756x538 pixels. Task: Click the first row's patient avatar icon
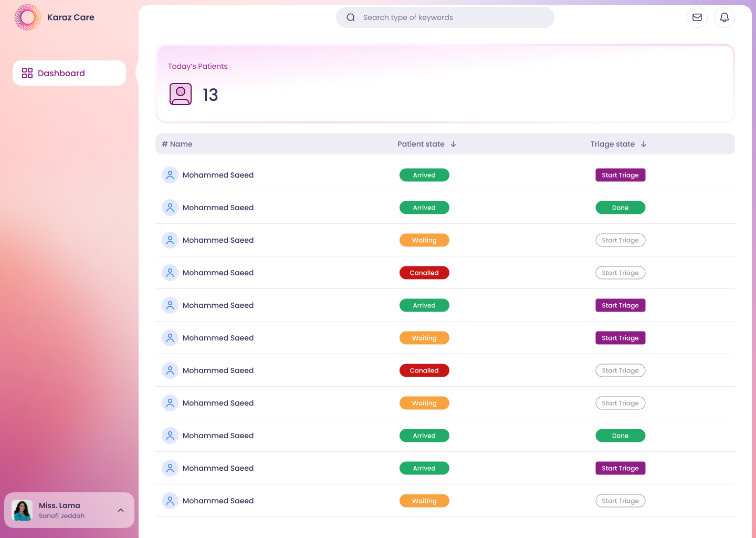(170, 175)
